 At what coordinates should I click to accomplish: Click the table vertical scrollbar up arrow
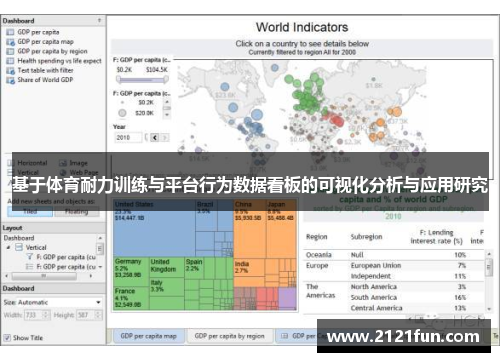click(x=489, y=254)
